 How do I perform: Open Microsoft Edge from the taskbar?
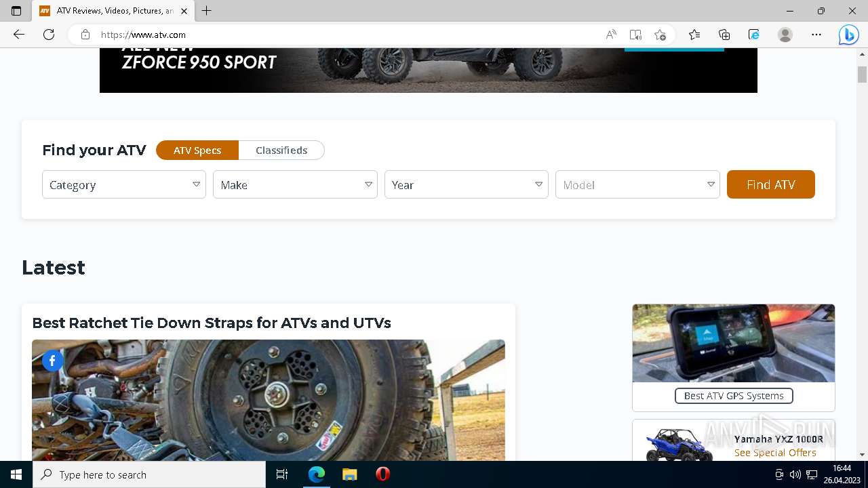pyautogui.click(x=317, y=474)
